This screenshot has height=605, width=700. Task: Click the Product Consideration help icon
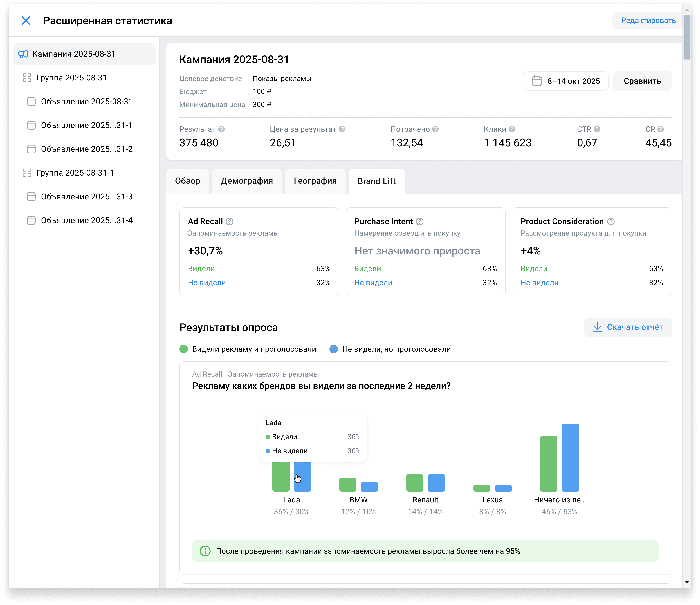click(611, 221)
